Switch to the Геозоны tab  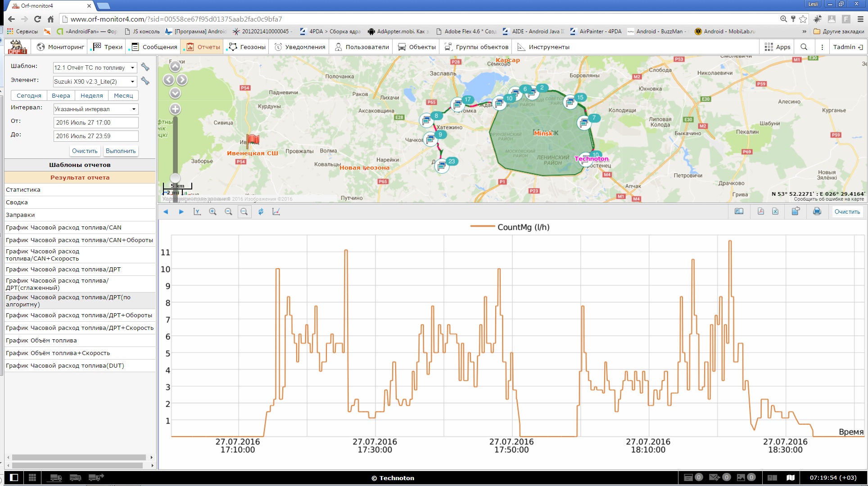click(x=247, y=47)
